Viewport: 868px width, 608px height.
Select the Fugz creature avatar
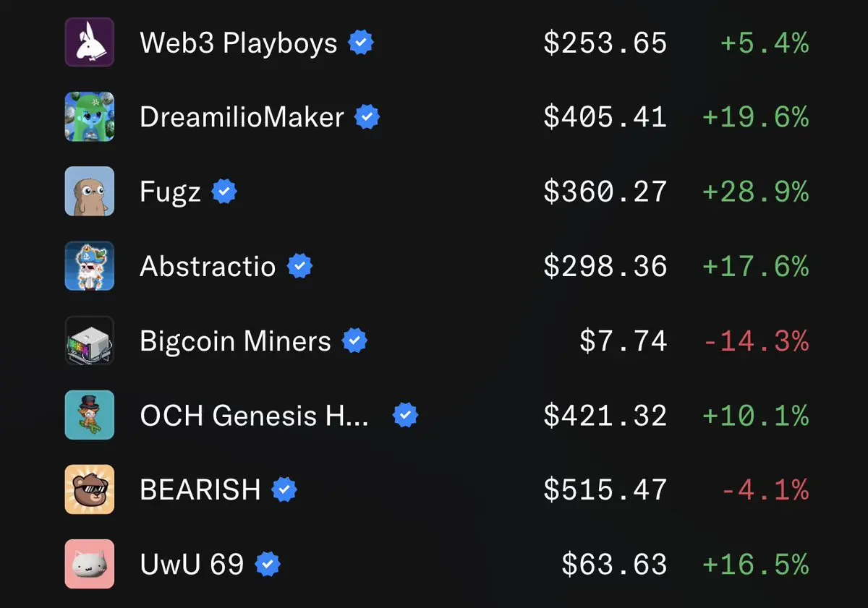pyautogui.click(x=90, y=192)
